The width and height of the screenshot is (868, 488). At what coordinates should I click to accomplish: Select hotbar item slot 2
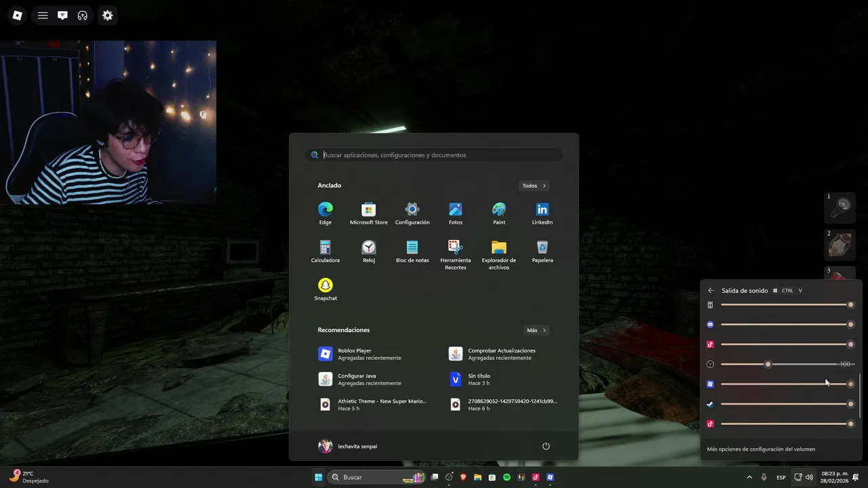tap(840, 244)
